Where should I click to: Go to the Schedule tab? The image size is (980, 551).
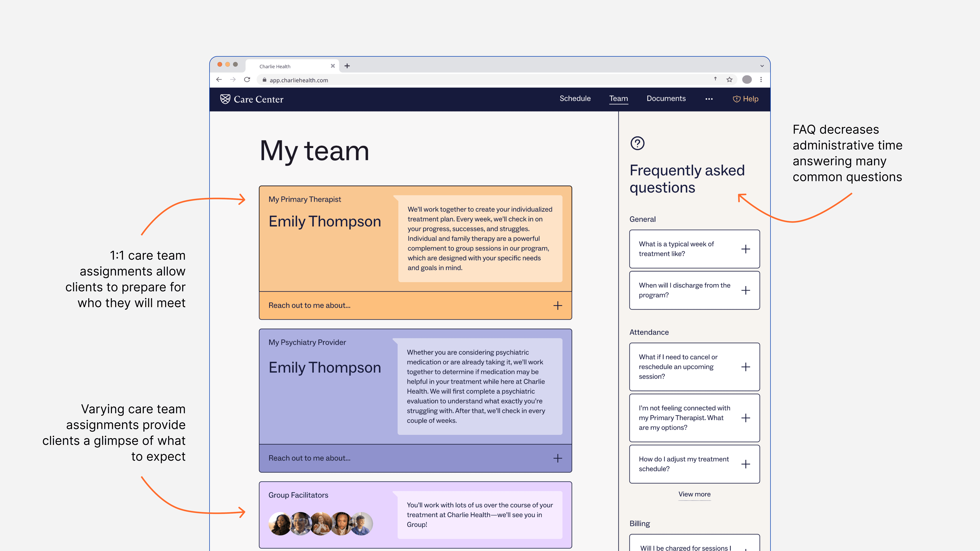575,98
